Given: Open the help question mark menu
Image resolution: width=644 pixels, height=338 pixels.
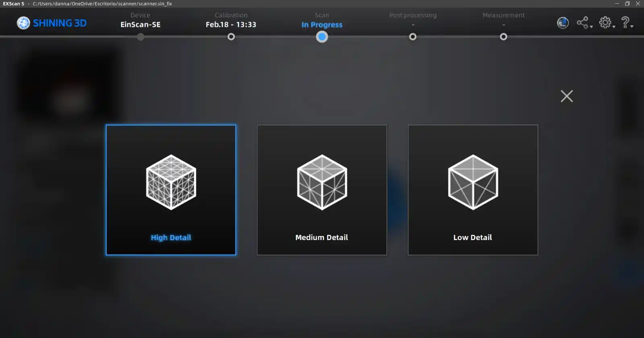Looking at the screenshot, I should click(627, 23).
